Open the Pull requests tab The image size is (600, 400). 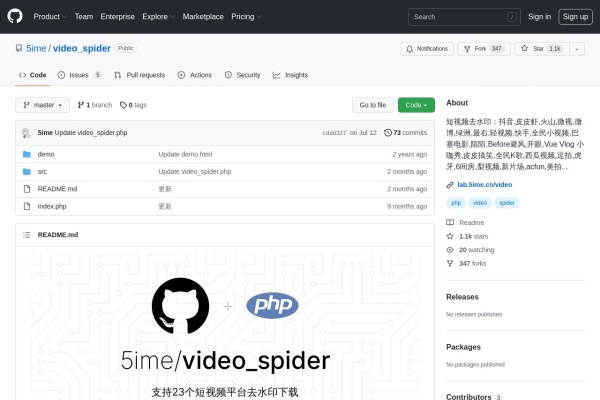tap(139, 75)
